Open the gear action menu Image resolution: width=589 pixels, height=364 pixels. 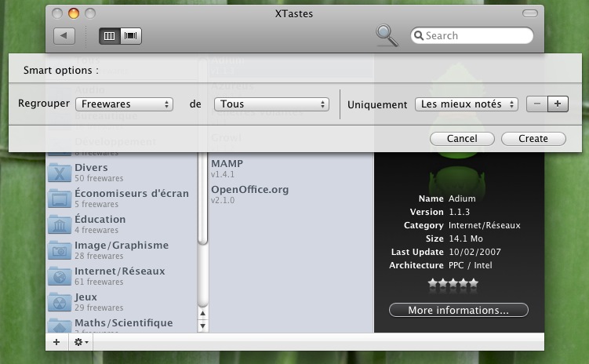click(x=81, y=342)
